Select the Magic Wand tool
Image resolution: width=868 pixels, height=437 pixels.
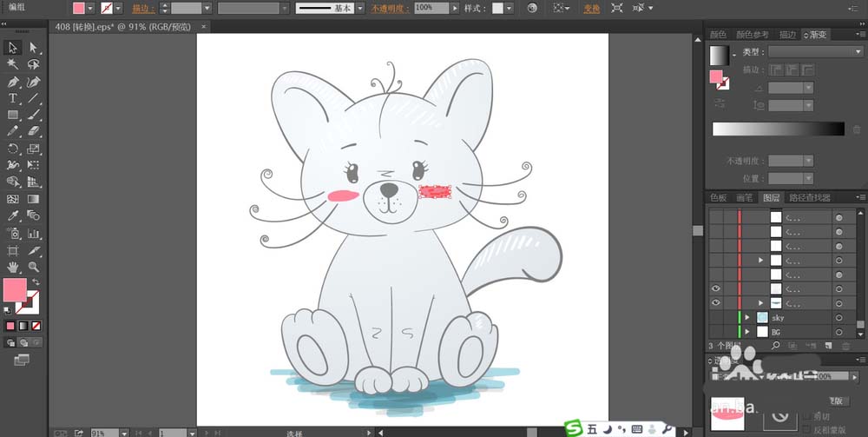pyautogui.click(x=13, y=64)
